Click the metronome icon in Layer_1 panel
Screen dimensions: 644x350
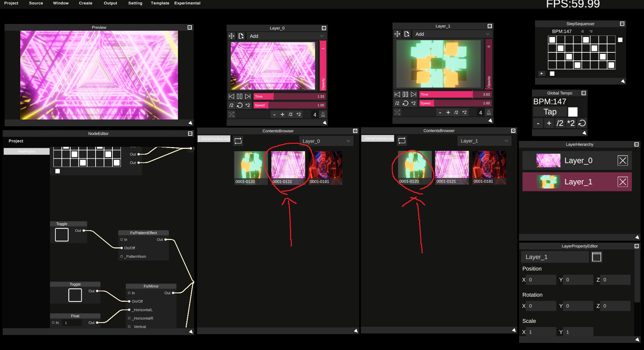(489, 112)
